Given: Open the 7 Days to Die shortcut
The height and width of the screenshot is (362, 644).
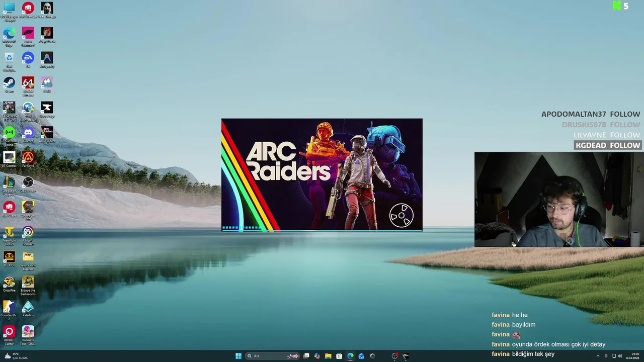Looking at the screenshot, I should point(47,35).
